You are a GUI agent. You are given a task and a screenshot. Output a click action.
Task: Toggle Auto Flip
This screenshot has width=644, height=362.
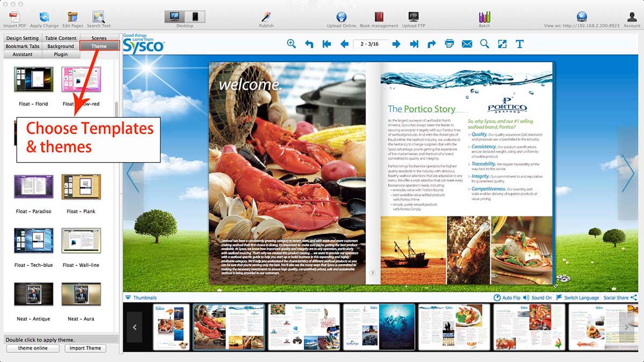(507, 298)
